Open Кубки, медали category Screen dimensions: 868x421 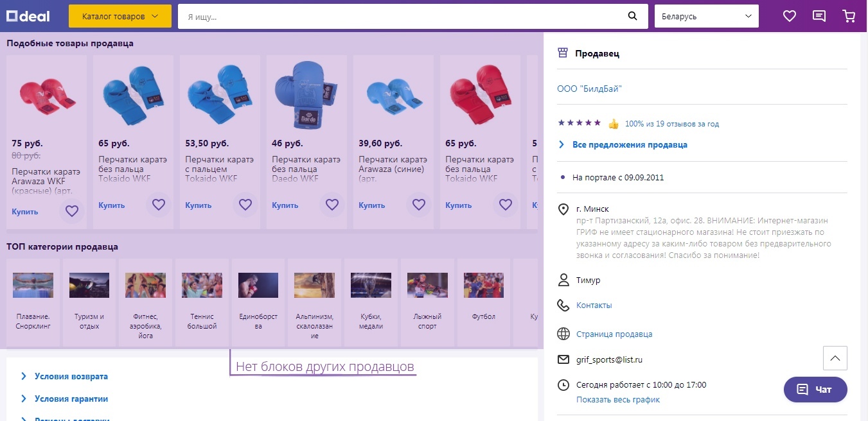pyautogui.click(x=371, y=302)
